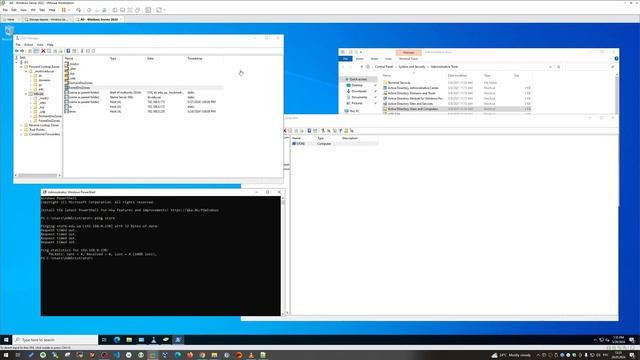
Task: Collapse the Forward Lookup Zones tree node
Action: click(21, 67)
